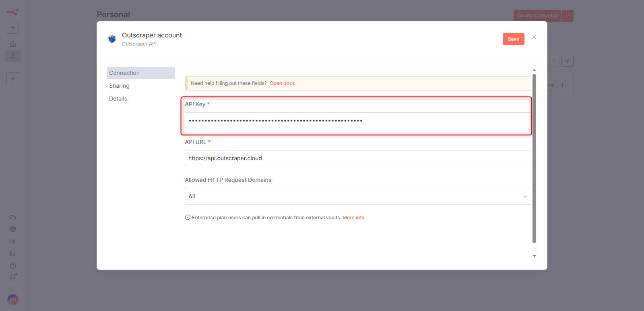
Task: Expand the collapsed sidebar with chevron
Action: click(x=26, y=160)
